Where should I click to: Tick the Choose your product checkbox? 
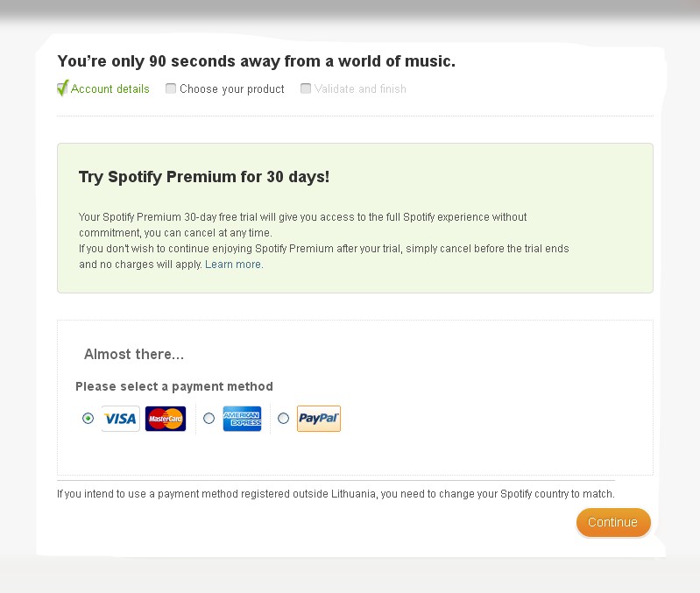171,88
